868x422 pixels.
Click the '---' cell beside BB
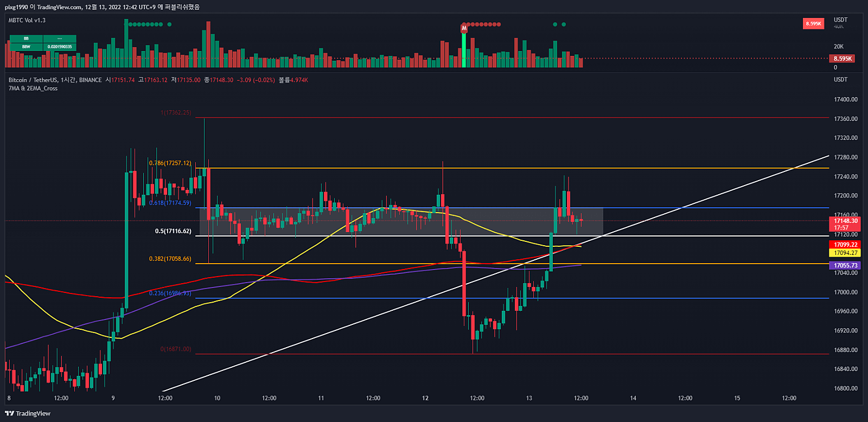[x=60, y=39]
